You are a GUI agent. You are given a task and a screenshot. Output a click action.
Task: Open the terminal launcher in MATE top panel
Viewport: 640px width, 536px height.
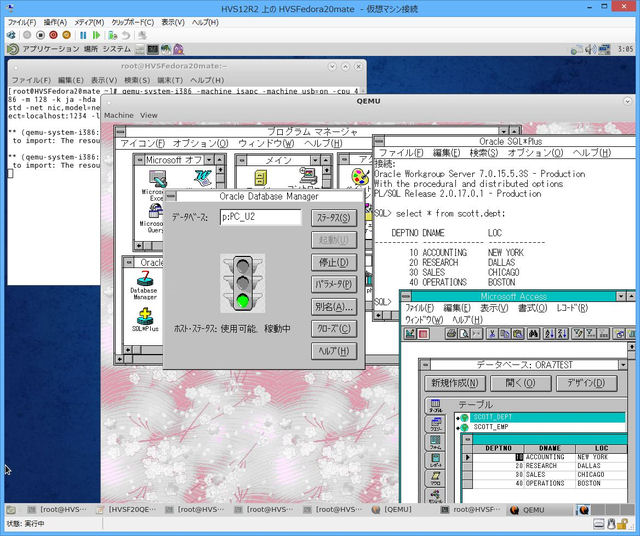pos(153,49)
